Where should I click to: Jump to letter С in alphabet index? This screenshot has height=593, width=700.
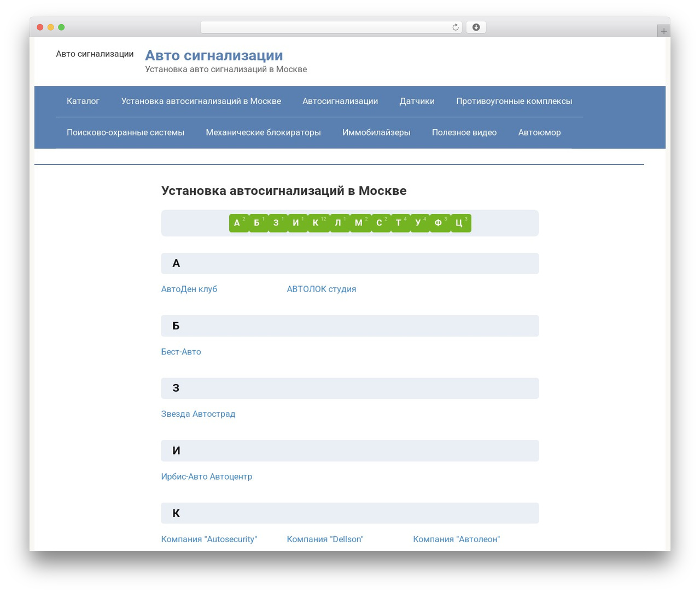(x=381, y=223)
